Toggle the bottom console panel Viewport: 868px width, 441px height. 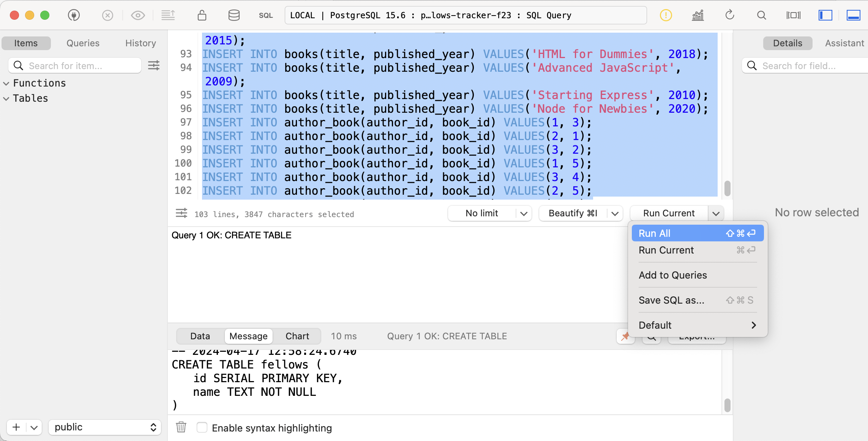pyautogui.click(x=853, y=15)
